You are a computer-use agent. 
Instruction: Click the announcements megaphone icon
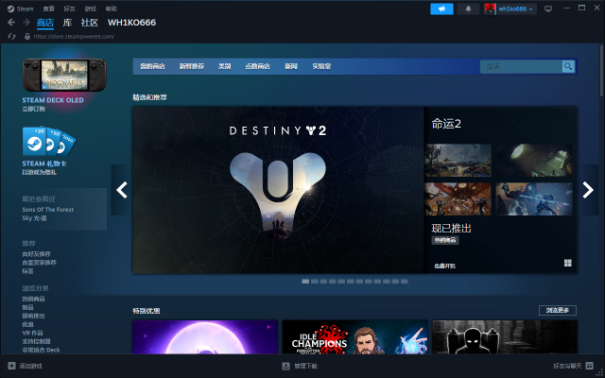point(442,9)
